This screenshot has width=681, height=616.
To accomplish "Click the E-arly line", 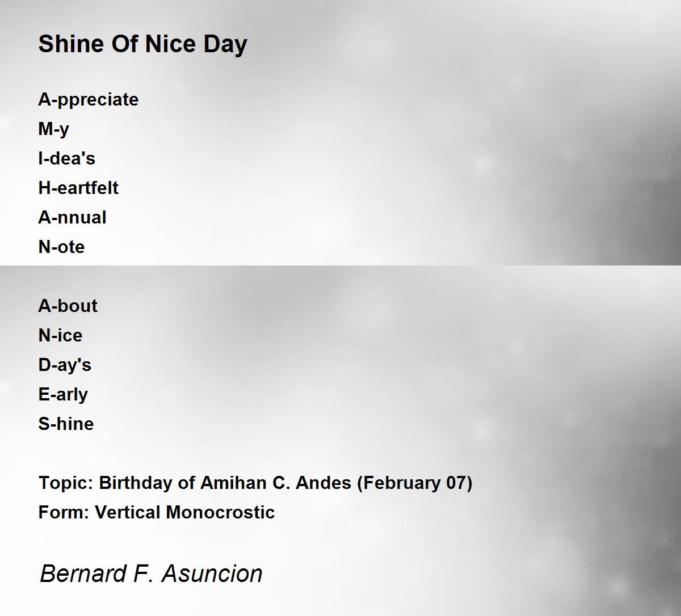I will (63, 395).
